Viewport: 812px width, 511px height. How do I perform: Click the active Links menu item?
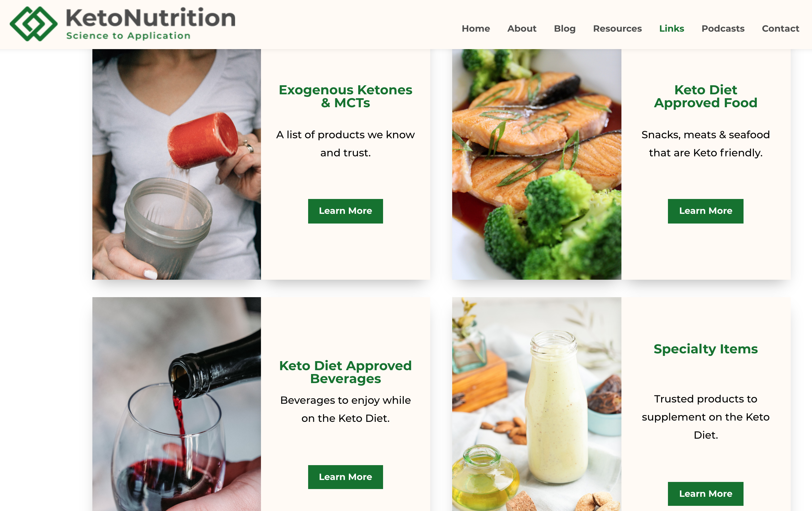pos(671,29)
